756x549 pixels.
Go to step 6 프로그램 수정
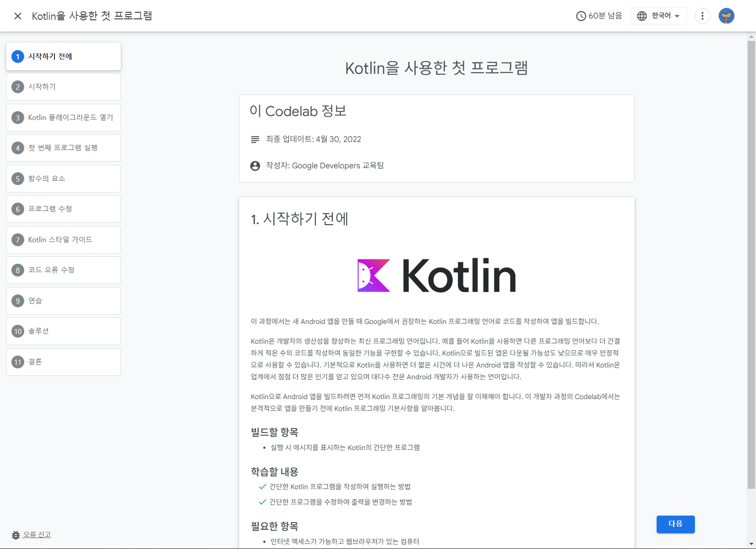(x=64, y=209)
